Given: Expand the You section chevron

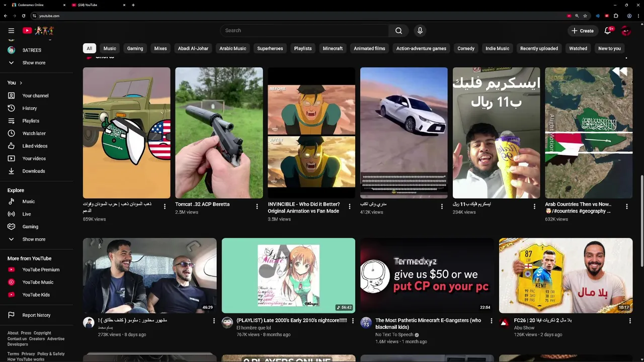Looking at the screenshot, I should (21, 83).
